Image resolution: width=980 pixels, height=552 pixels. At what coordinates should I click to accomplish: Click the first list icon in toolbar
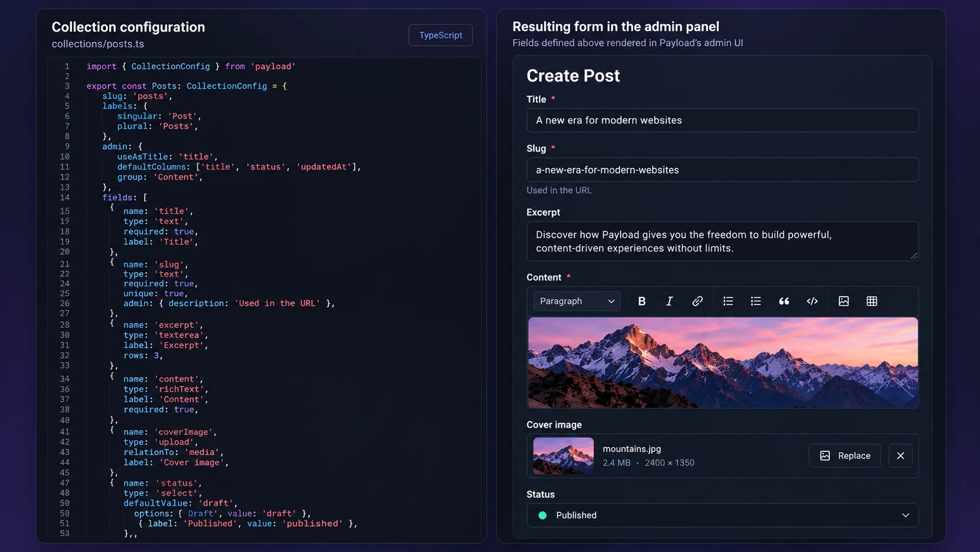(728, 301)
